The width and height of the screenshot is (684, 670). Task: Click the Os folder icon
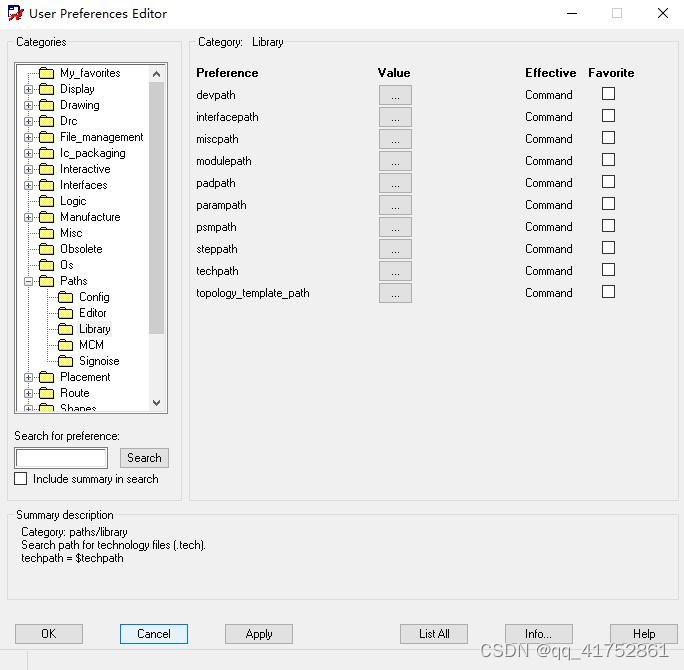[x=46, y=265]
